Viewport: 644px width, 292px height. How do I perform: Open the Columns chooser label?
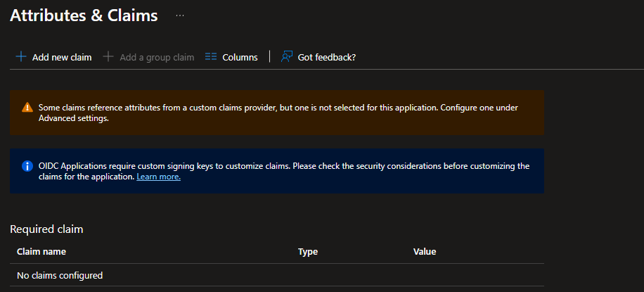coord(240,57)
